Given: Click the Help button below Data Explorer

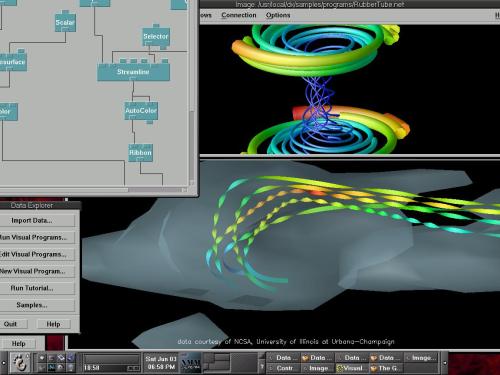Looking at the screenshot, I should click(19, 344).
